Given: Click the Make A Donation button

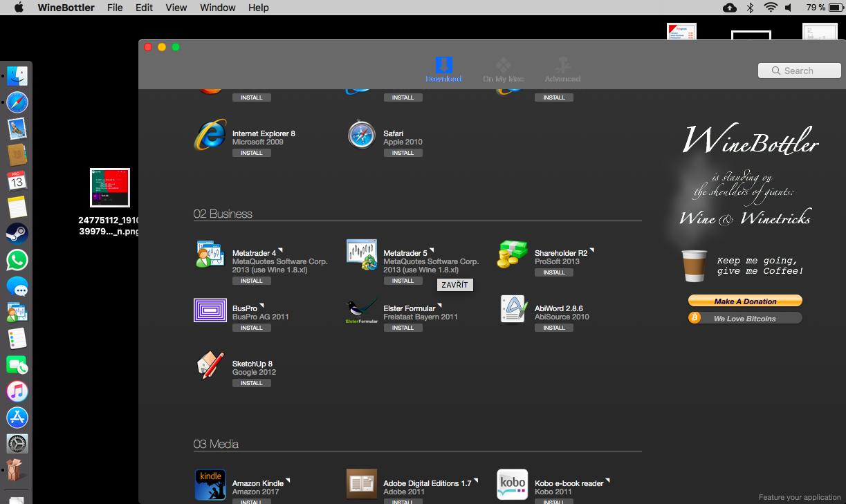Looking at the screenshot, I should (745, 301).
